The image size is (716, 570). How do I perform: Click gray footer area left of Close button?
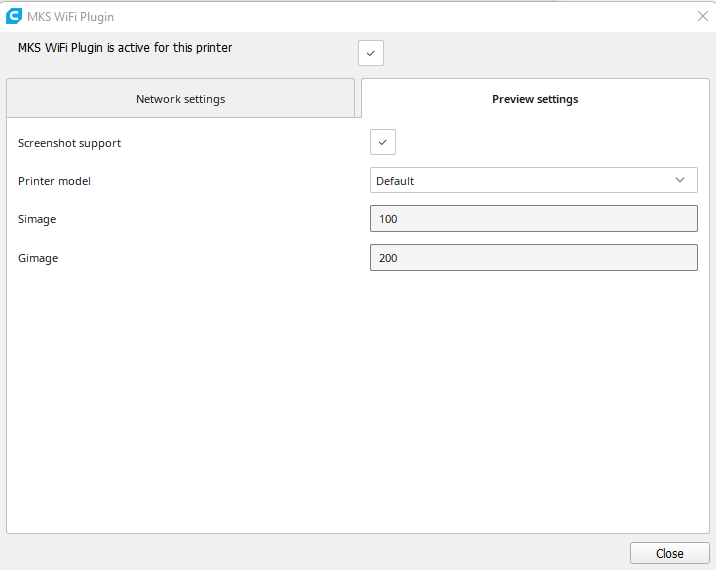click(315, 553)
